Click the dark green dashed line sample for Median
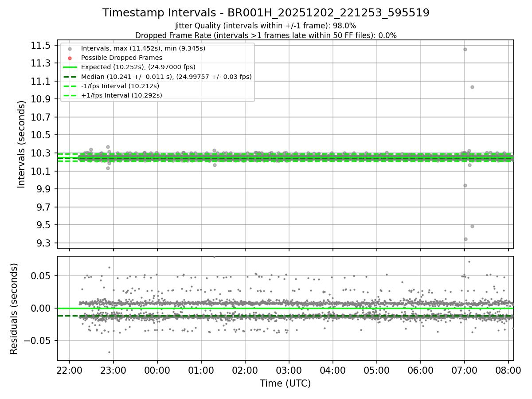Screen dimensions: 532x399 click(x=70, y=77)
